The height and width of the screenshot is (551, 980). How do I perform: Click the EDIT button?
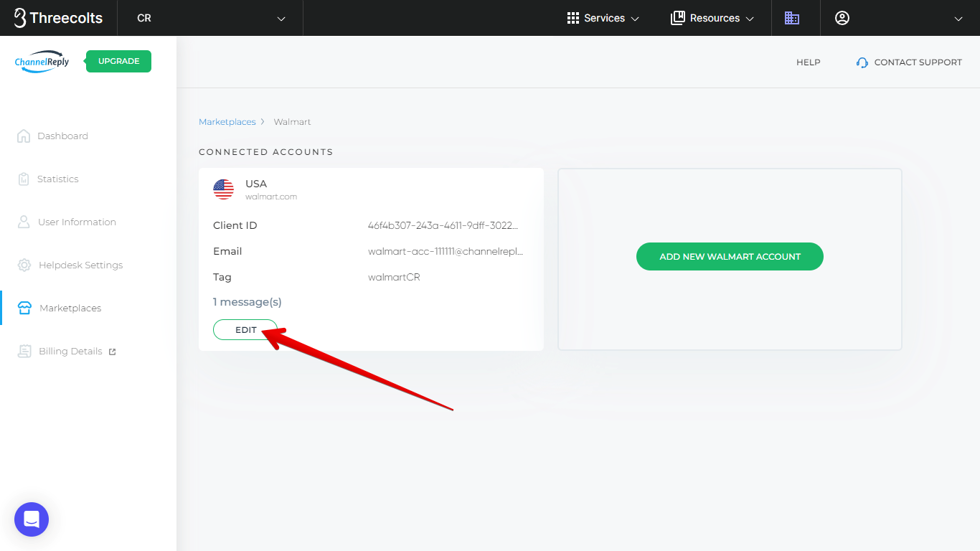pyautogui.click(x=245, y=329)
